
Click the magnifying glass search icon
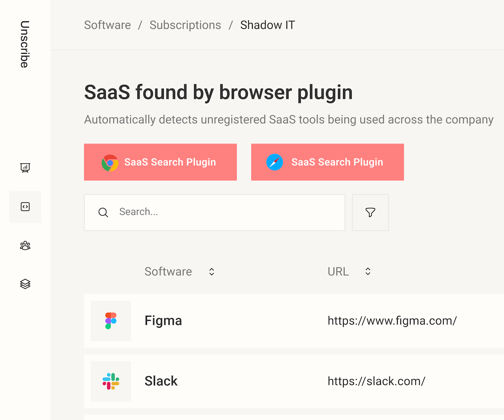(x=103, y=213)
